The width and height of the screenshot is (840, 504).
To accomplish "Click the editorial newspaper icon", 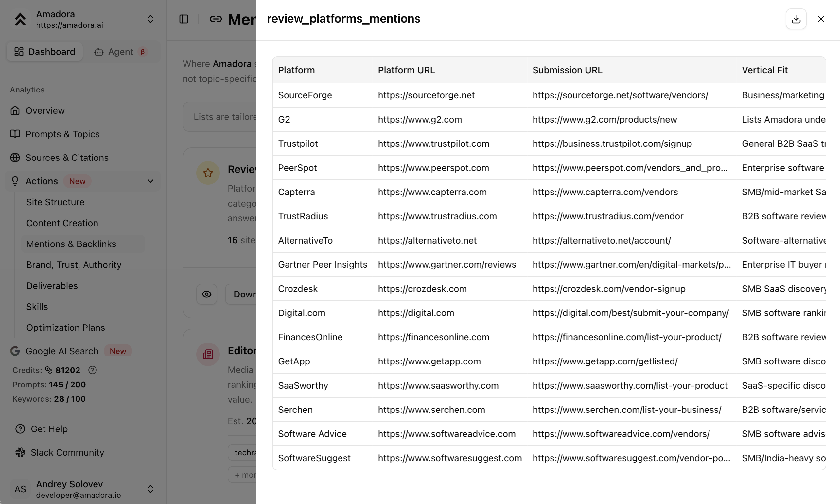I will pyautogui.click(x=208, y=354).
